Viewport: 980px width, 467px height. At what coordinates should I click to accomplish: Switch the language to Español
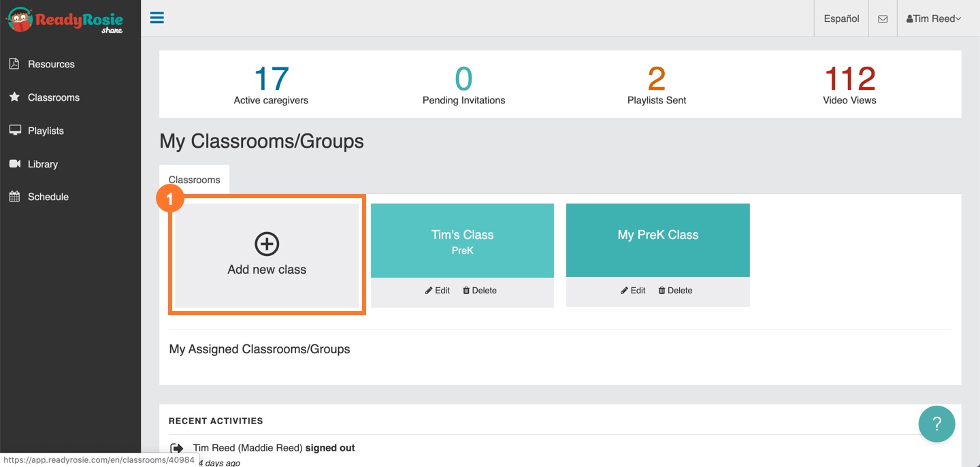(840, 18)
